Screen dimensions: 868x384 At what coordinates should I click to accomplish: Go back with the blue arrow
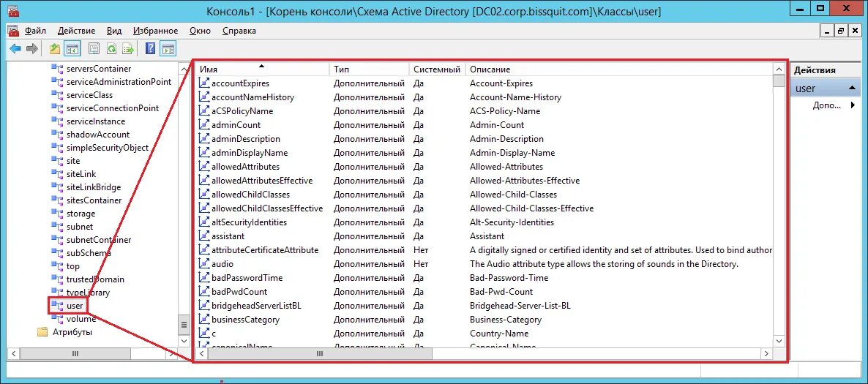click(15, 49)
